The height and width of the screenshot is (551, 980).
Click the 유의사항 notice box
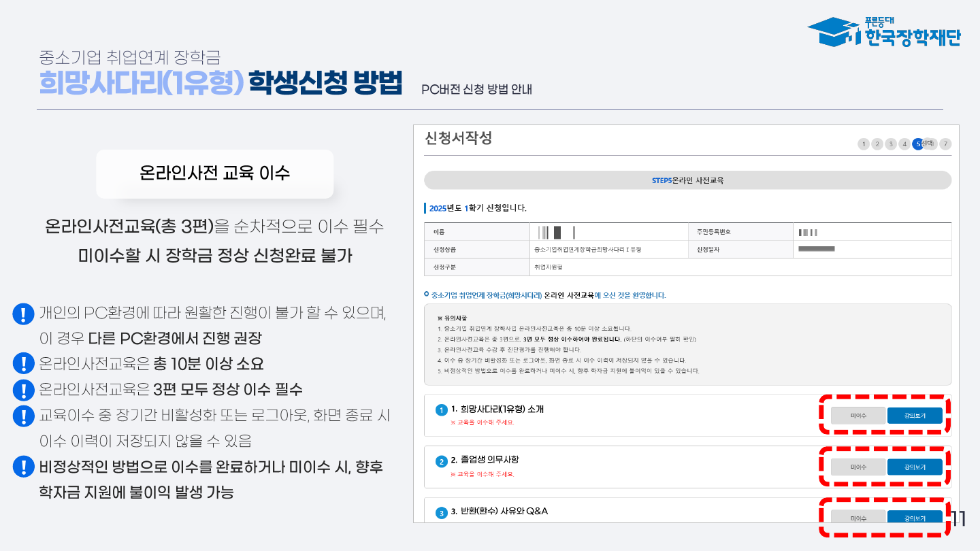pyautogui.click(x=687, y=344)
